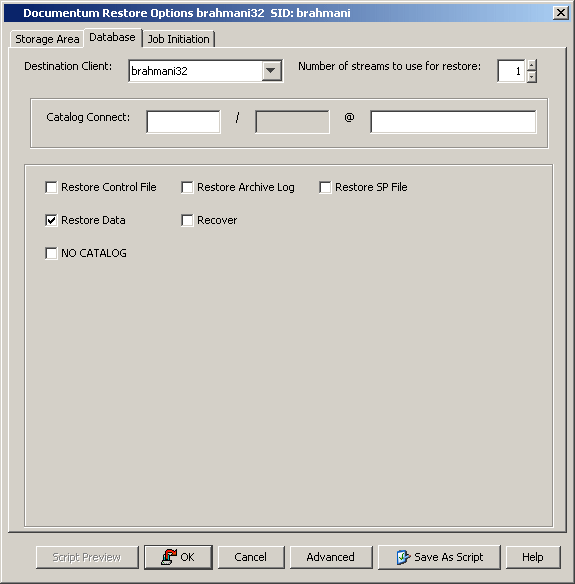Click the script icon on Save As Script
This screenshot has height=584, width=575.
[x=403, y=557]
